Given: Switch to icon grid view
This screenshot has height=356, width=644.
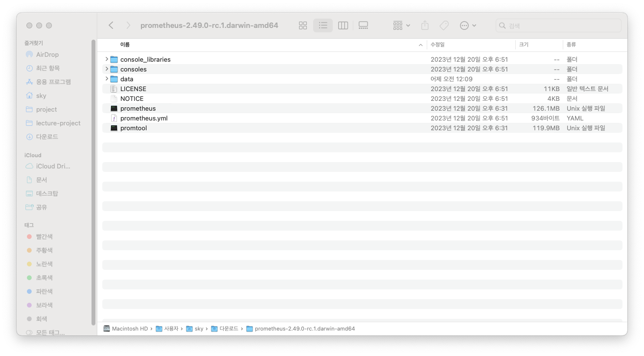Looking at the screenshot, I should point(303,25).
